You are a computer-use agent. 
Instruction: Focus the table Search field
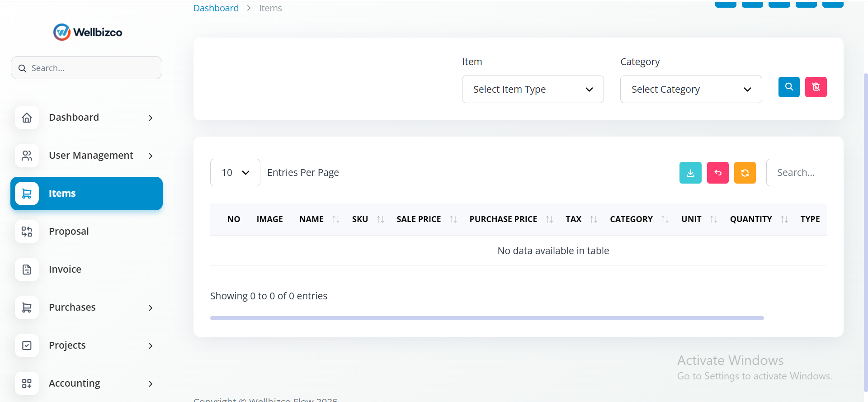pos(797,173)
